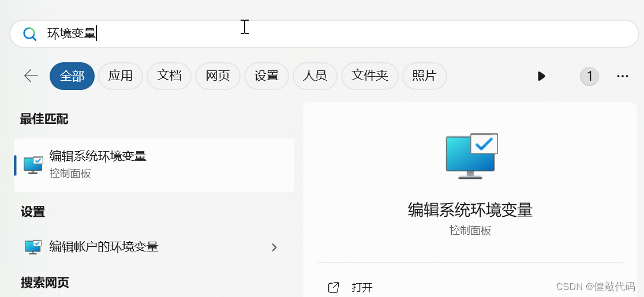Image resolution: width=644 pixels, height=297 pixels.
Task: Click 控制面板 label in the preview pane
Action: (x=470, y=230)
